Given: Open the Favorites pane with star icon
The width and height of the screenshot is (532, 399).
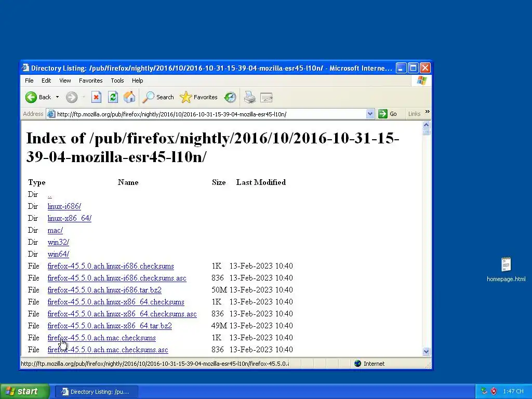Looking at the screenshot, I should [199, 97].
